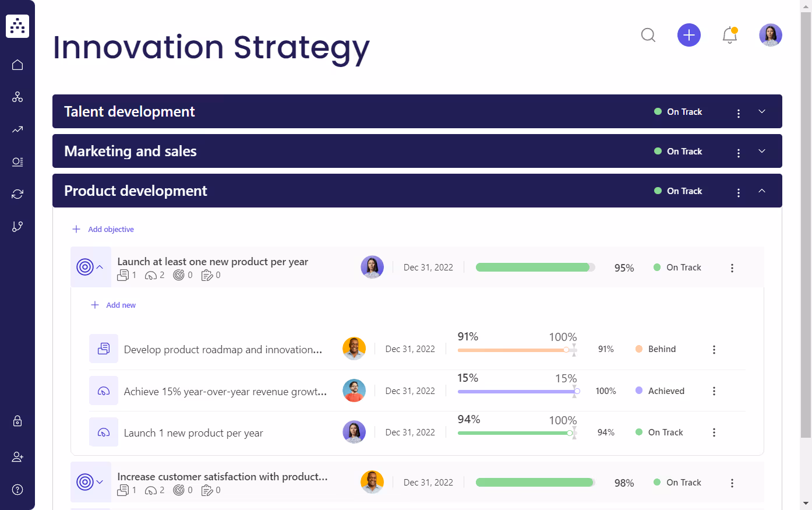Expand 'Increase customer satisfaction' objective chevron
The image size is (812, 510).
point(100,482)
